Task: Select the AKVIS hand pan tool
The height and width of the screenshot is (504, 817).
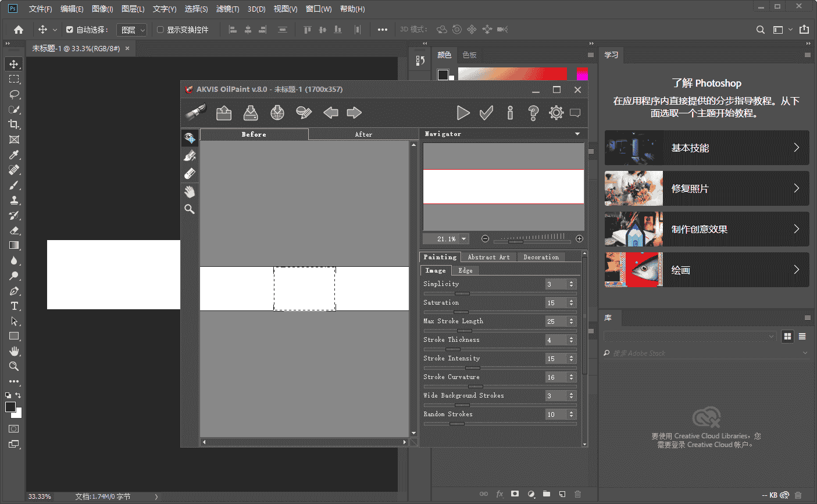Action: click(190, 191)
